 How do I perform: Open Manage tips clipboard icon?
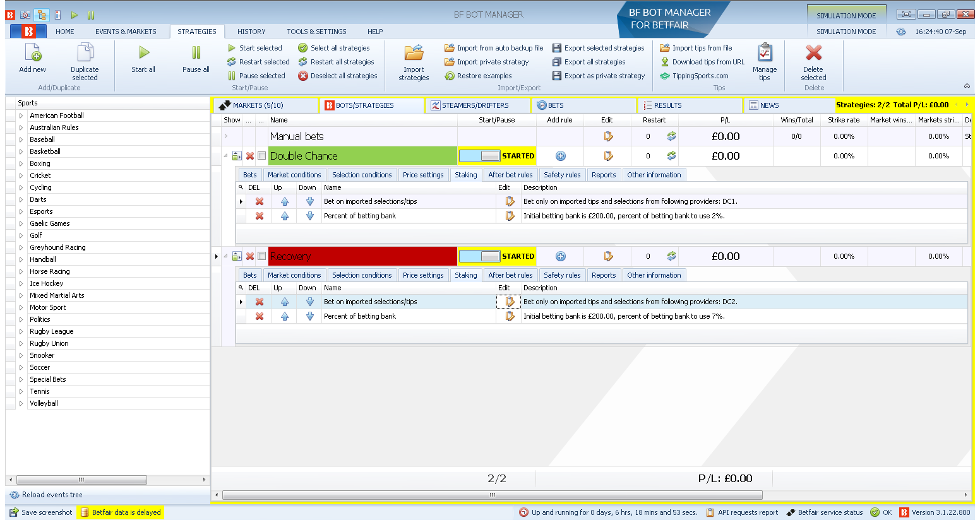tap(765, 52)
